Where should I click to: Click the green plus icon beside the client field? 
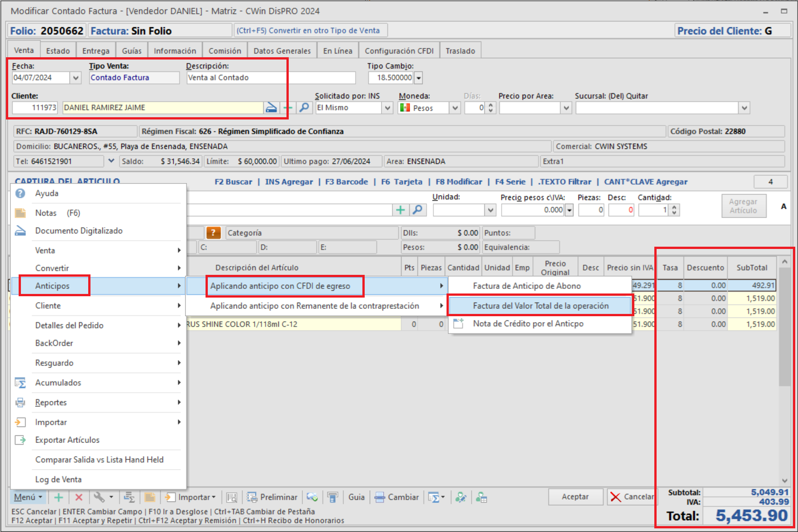[x=288, y=108]
